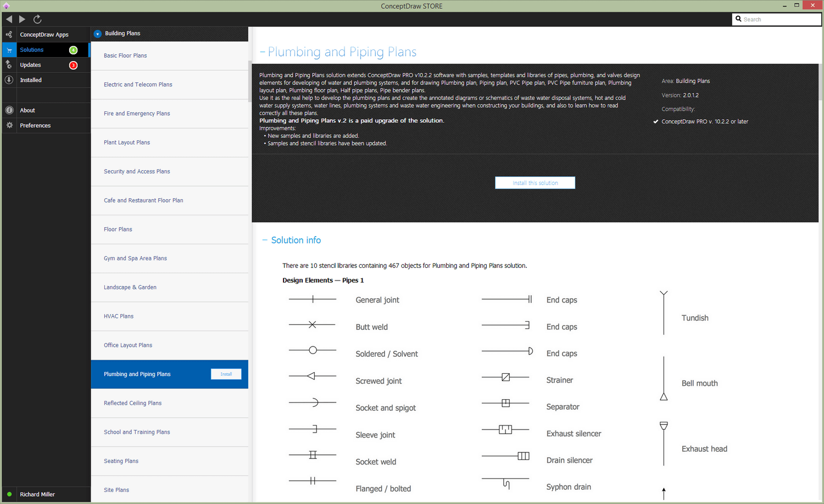Viewport: 824px width, 504px height.
Task: Click the red Updates count badge
Action: coord(73,65)
